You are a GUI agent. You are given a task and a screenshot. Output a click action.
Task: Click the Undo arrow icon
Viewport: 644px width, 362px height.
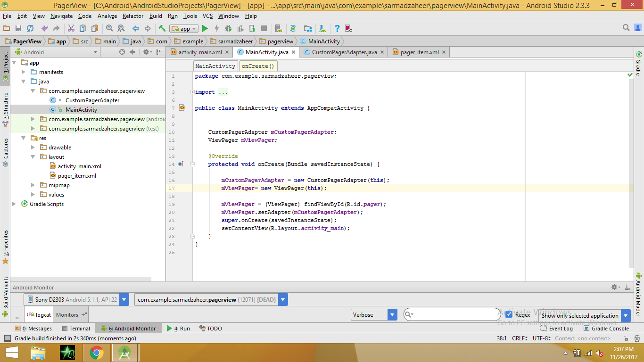45,29
